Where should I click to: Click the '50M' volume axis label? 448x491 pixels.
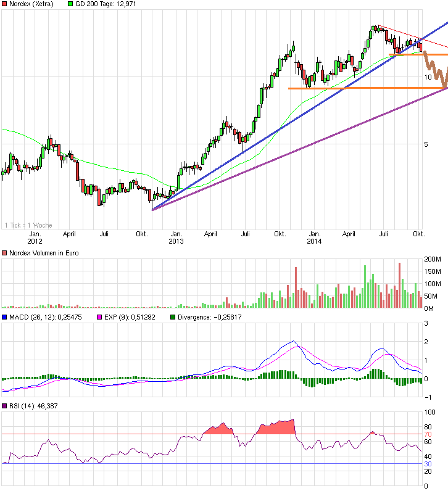(431, 296)
